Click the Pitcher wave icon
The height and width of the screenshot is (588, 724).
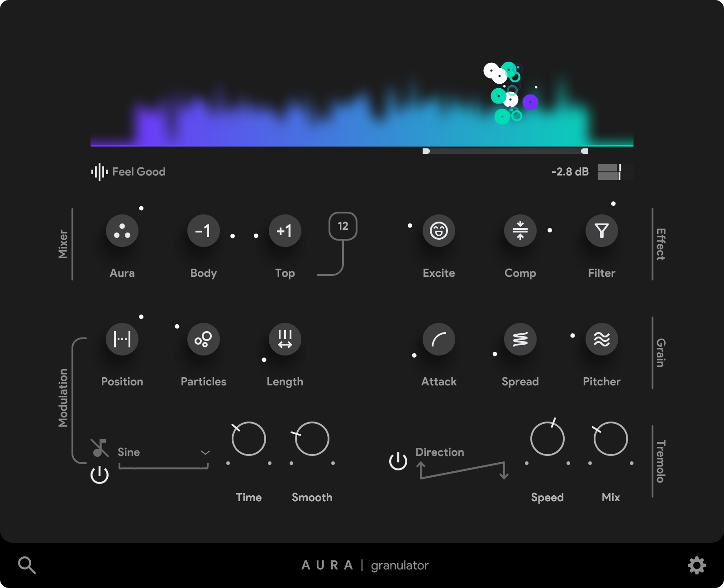(x=601, y=339)
